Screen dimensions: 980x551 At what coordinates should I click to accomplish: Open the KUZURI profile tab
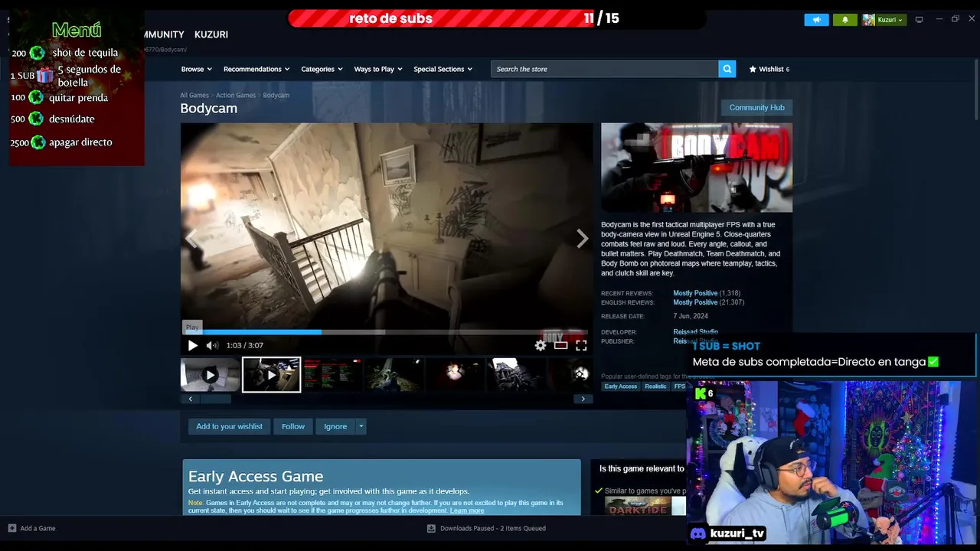(211, 34)
